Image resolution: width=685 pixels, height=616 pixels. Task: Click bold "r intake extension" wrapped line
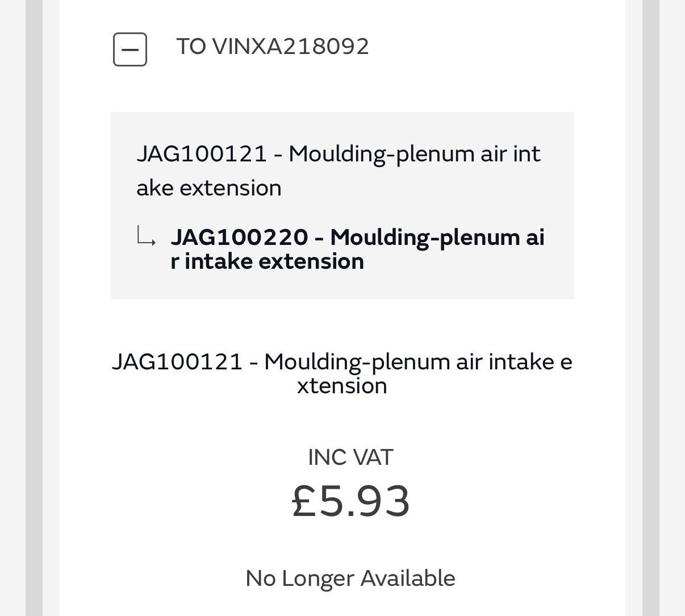[268, 261]
